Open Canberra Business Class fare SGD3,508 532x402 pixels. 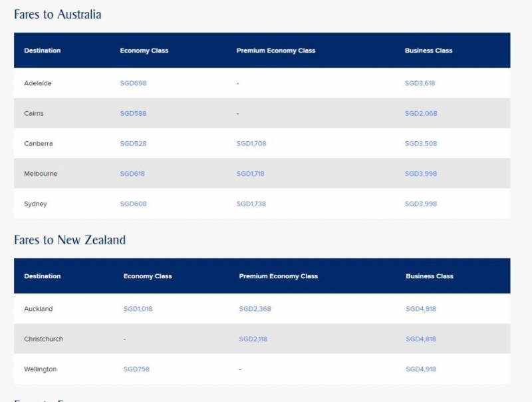pos(421,144)
